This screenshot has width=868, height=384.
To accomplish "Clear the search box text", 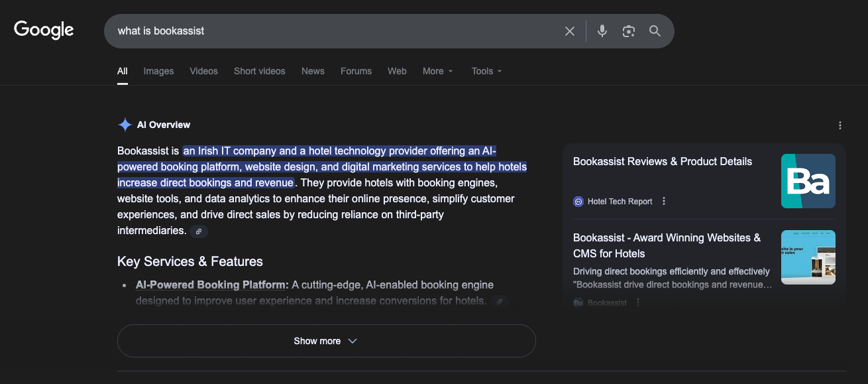I will tap(569, 31).
